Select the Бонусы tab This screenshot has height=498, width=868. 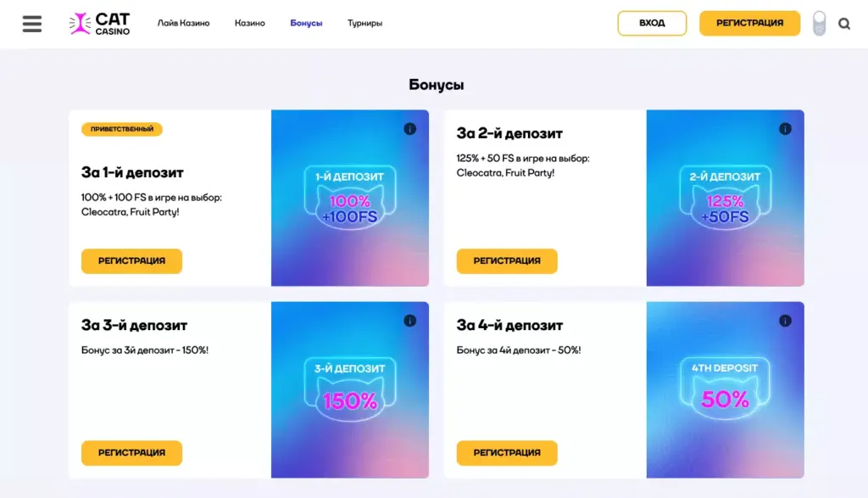click(x=306, y=24)
